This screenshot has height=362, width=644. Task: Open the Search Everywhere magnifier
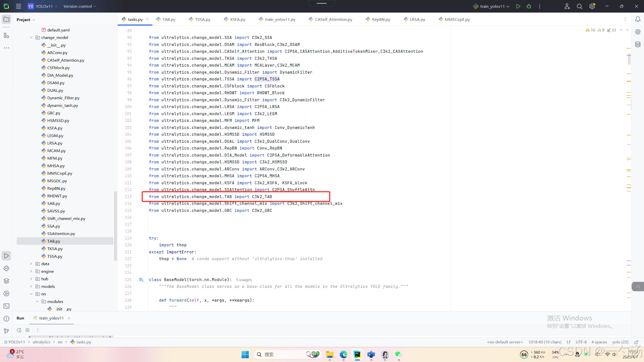click(x=579, y=6)
